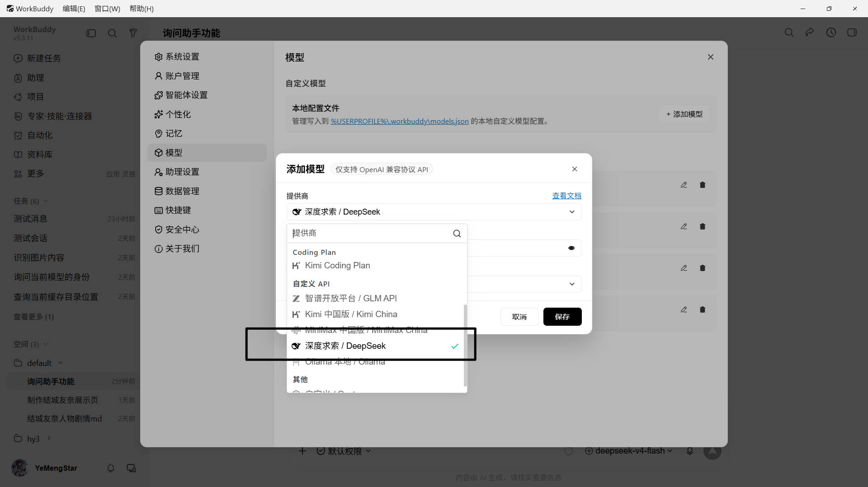The height and width of the screenshot is (487, 868).
Task: Collapse the default space folder
Action: 60,363
